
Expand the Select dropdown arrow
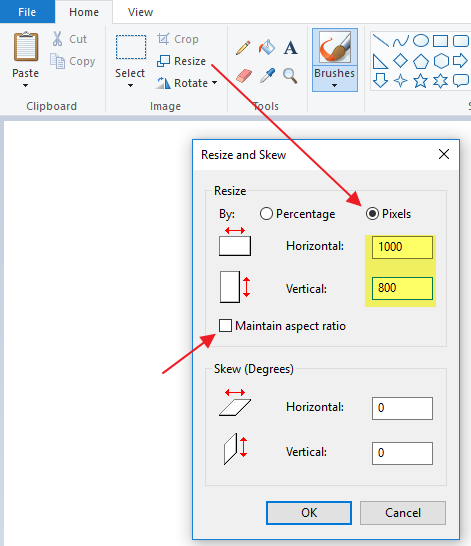(x=130, y=86)
